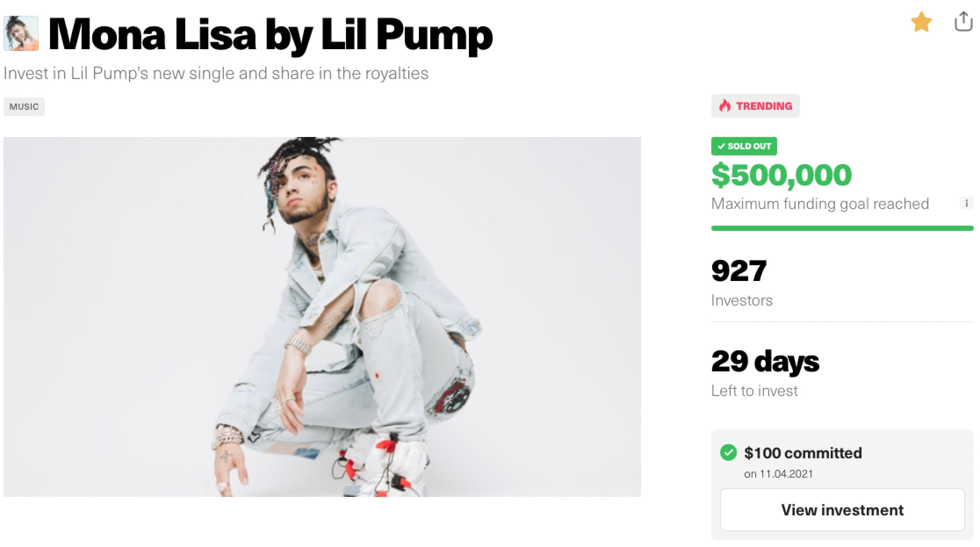Open the small Lil Pump avatar thumbnail
Viewport: 980px width, 547px height.
click(21, 34)
